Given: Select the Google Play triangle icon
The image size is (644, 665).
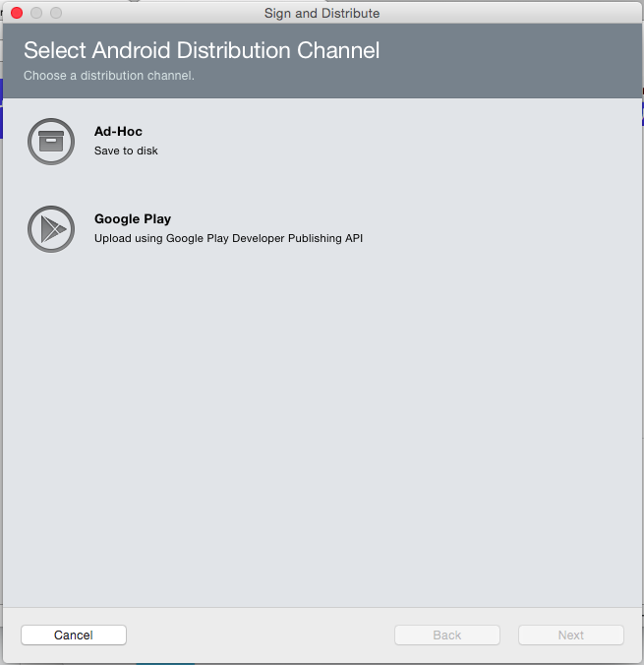Looking at the screenshot, I should [x=51, y=229].
